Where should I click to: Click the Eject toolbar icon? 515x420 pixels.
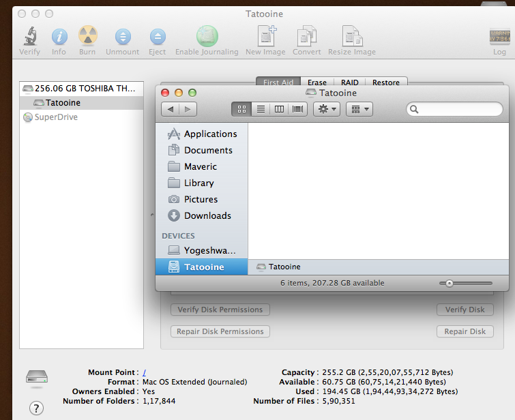pyautogui.click(x=158, y=36)
